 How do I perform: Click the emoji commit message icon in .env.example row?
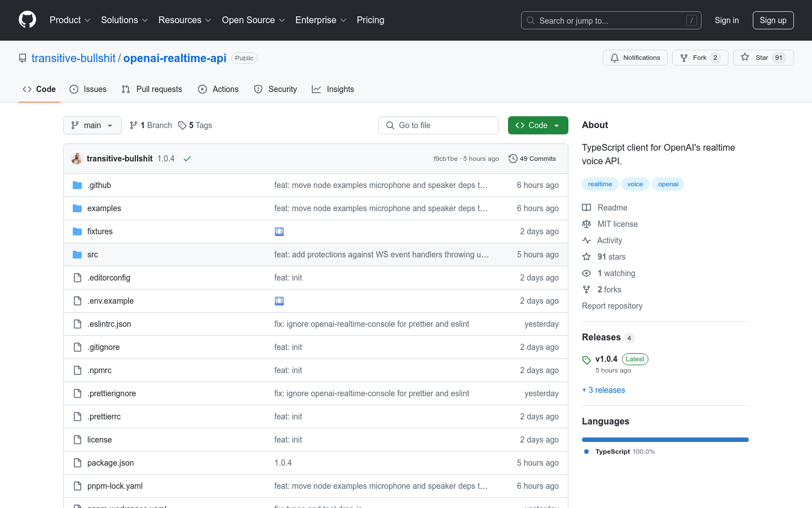[x=279, y=301]
